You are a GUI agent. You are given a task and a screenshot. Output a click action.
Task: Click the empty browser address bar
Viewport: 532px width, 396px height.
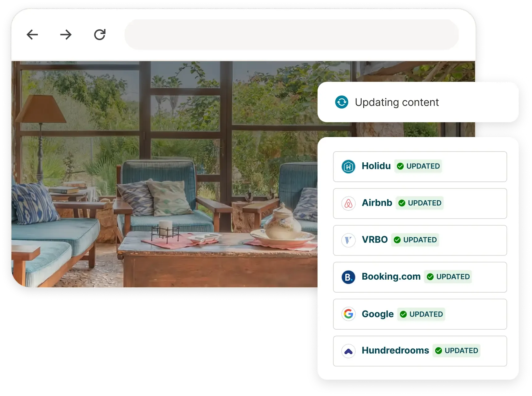[x=291, y=35]
